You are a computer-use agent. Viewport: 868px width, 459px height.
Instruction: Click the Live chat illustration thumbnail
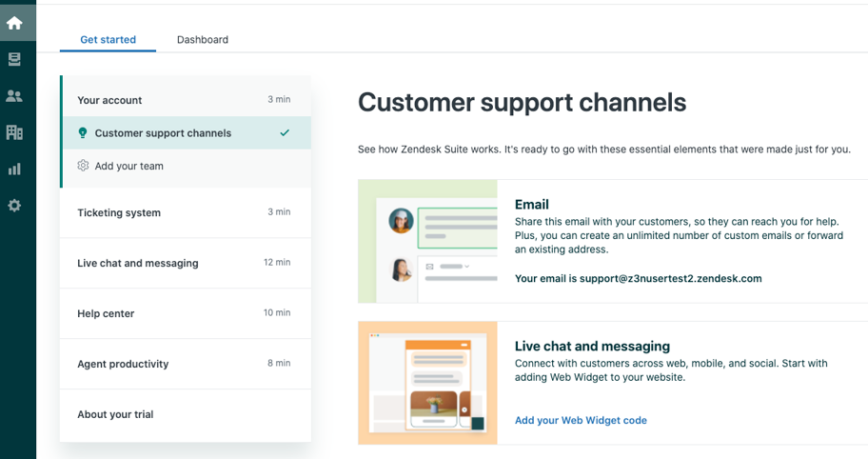(428, 383)
